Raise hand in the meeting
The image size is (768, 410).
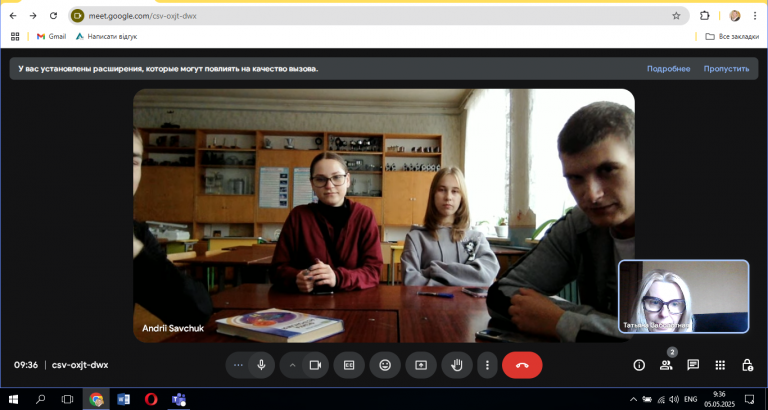(x=457, y=365)
